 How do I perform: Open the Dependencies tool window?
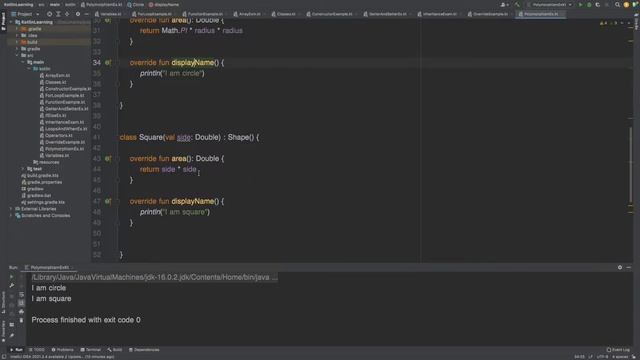point(144,350)
